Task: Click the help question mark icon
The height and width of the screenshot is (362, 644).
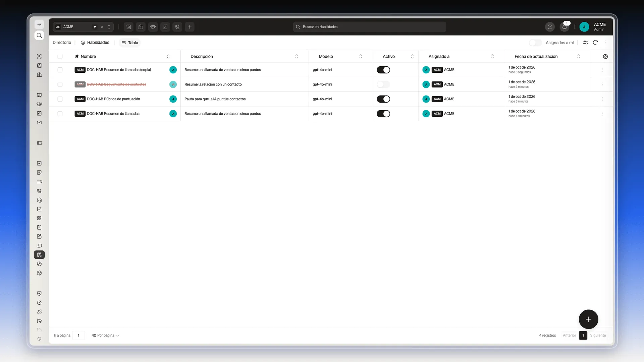Action: tap(550, 27)
